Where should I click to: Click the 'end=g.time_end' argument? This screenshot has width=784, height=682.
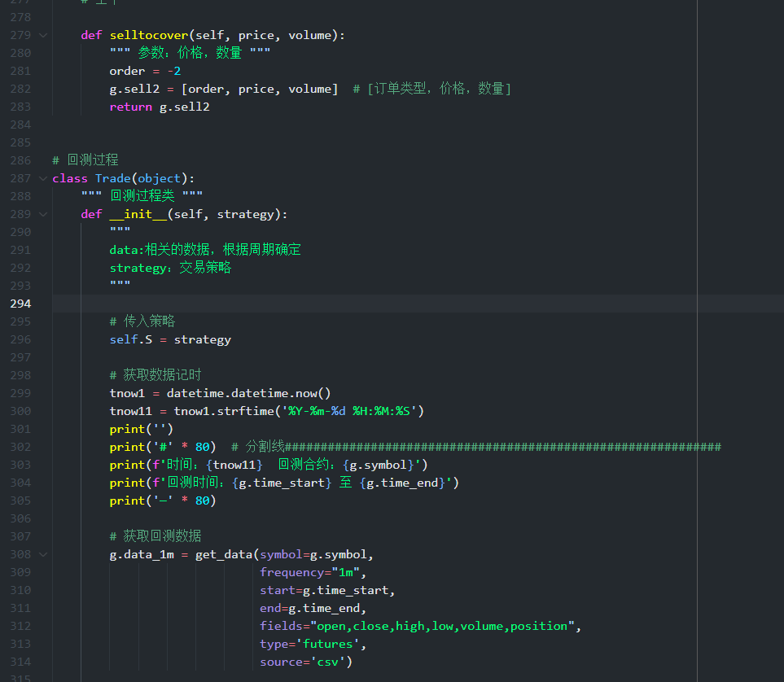coord(310,609)
